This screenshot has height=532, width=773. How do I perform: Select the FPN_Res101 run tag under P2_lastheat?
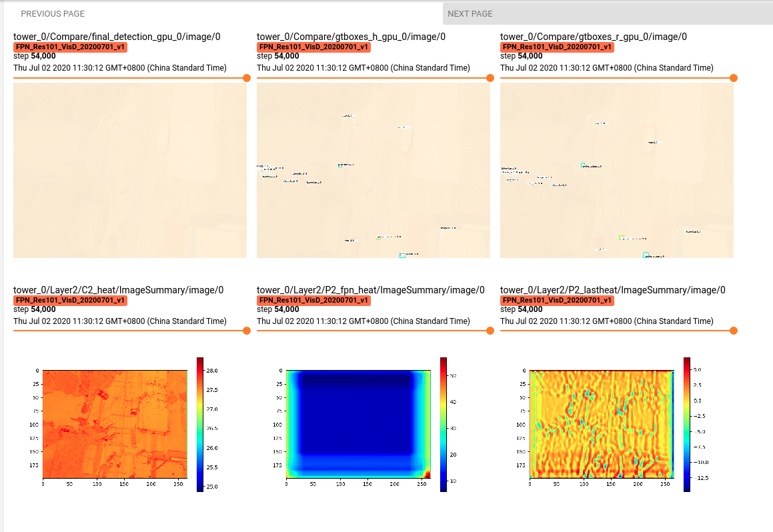pos(556,300)
